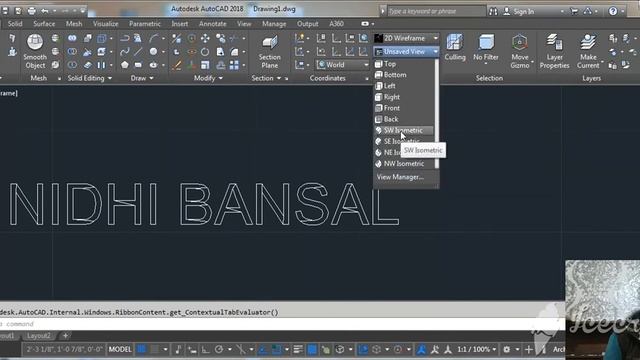This screenshot has height=360, width=640.
Task: Choose SW Isometric view
Action: [403, 130]
